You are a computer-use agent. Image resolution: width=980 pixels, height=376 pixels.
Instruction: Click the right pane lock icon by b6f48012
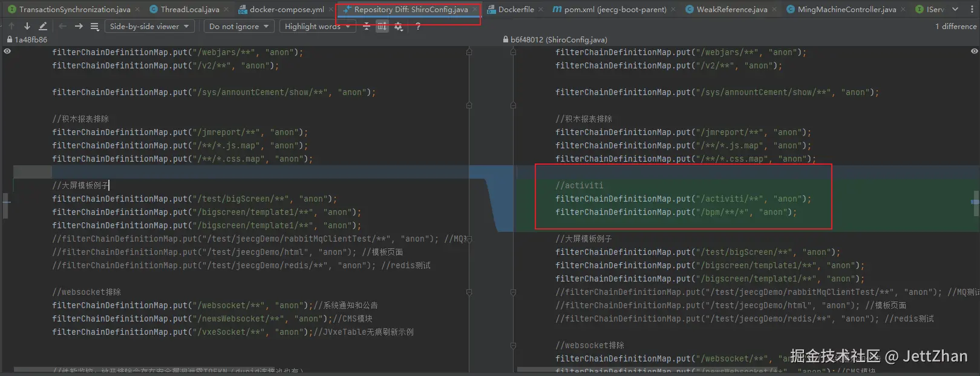pos(505,39)
